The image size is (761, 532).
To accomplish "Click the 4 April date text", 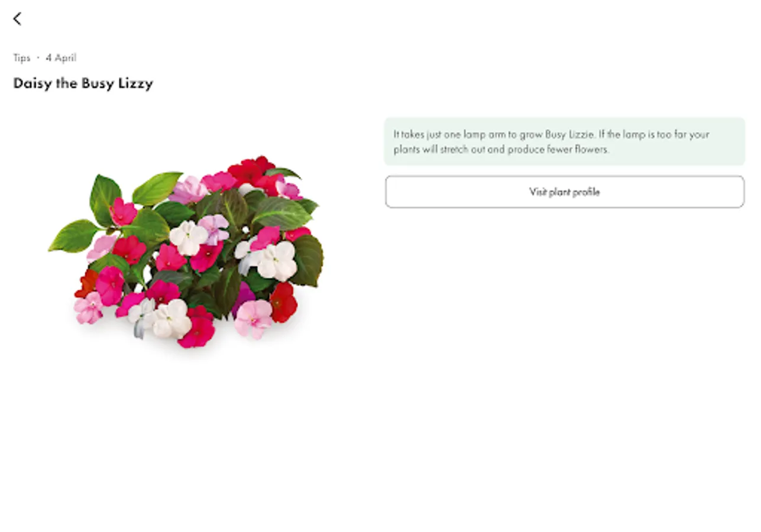I will coord(61,58).
